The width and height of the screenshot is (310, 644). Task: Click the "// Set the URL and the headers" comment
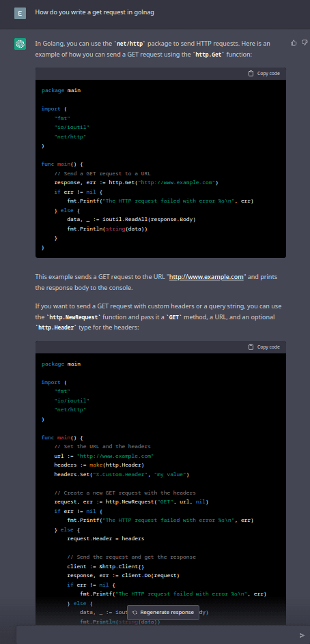[x=102, y=446]
